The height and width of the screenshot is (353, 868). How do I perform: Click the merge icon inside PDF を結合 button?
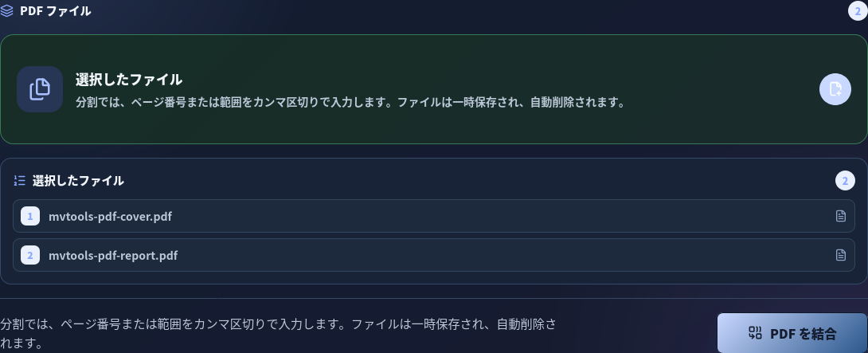point(755,333)
